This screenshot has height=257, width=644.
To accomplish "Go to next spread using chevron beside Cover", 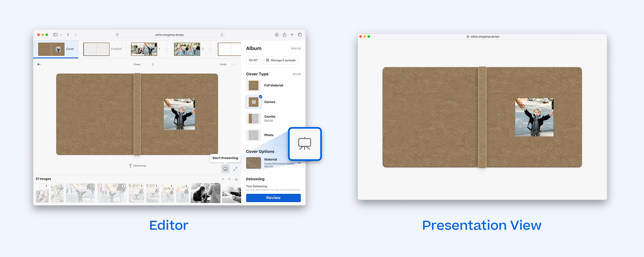I will (x=153, y=64).
